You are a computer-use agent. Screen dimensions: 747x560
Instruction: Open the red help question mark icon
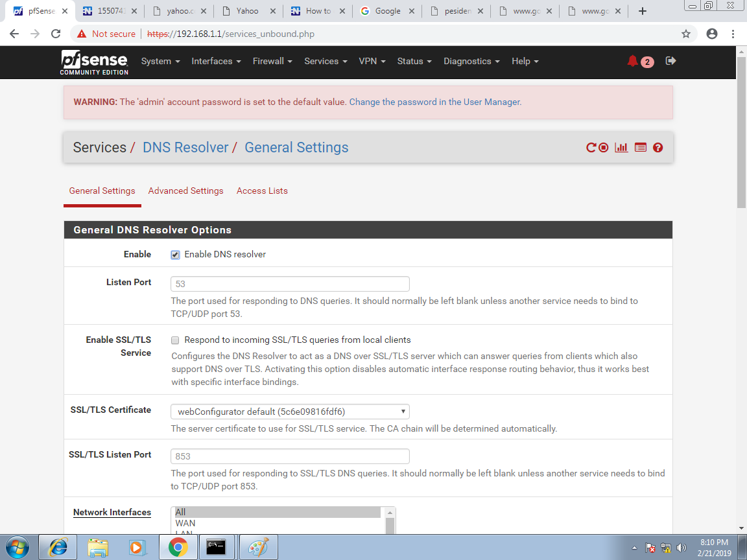click(658, 148)
